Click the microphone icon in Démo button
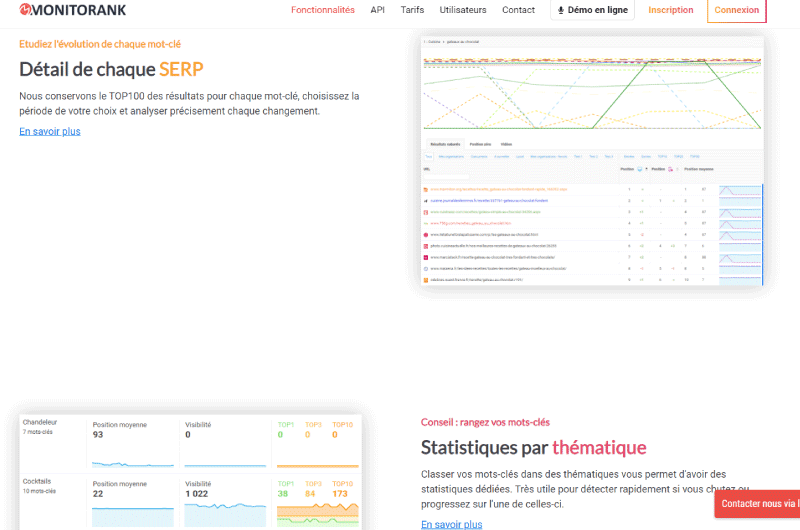This screenshot has width=800, height=530. [x=561, y=10]
